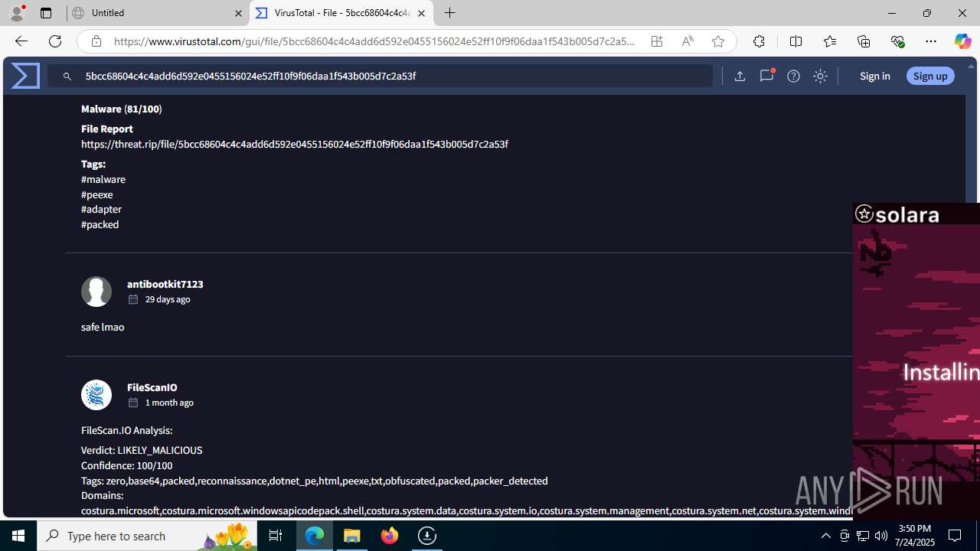Open the Edge profile icon

tap(17, 13)
